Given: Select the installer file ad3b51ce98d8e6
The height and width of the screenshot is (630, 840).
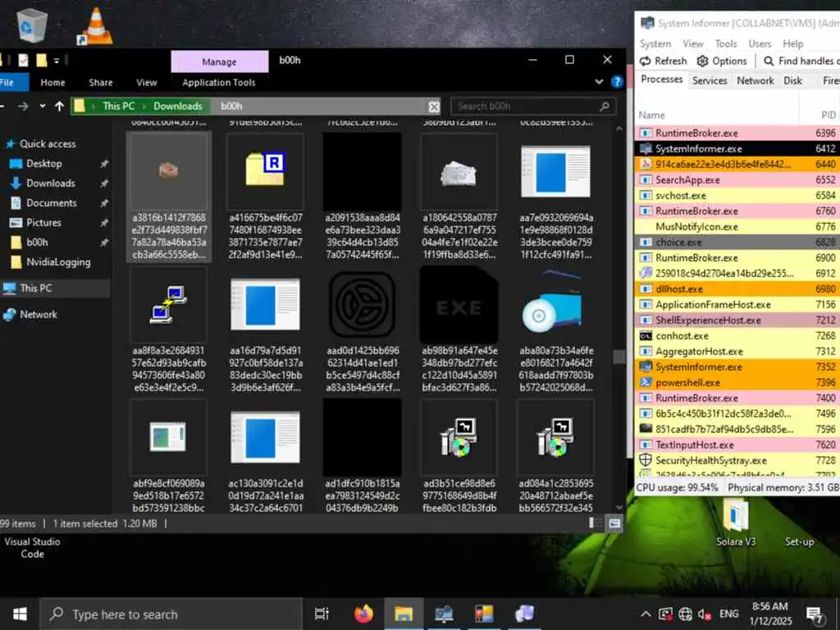Looking at the screenshot, I should [459, 455].
